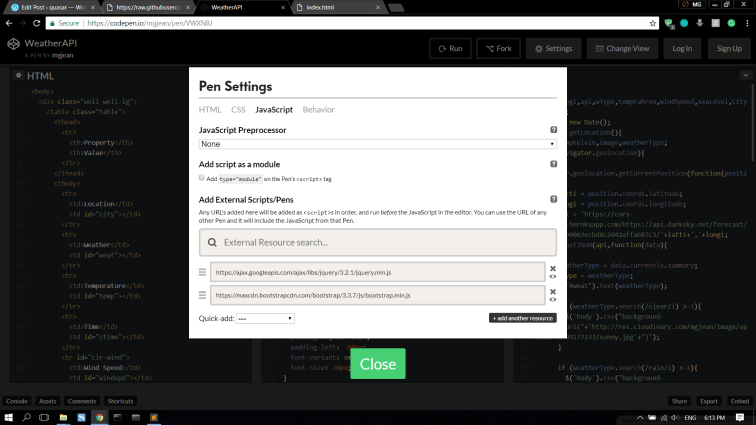Click the Bootstrap script URL field

click(377, 295)
